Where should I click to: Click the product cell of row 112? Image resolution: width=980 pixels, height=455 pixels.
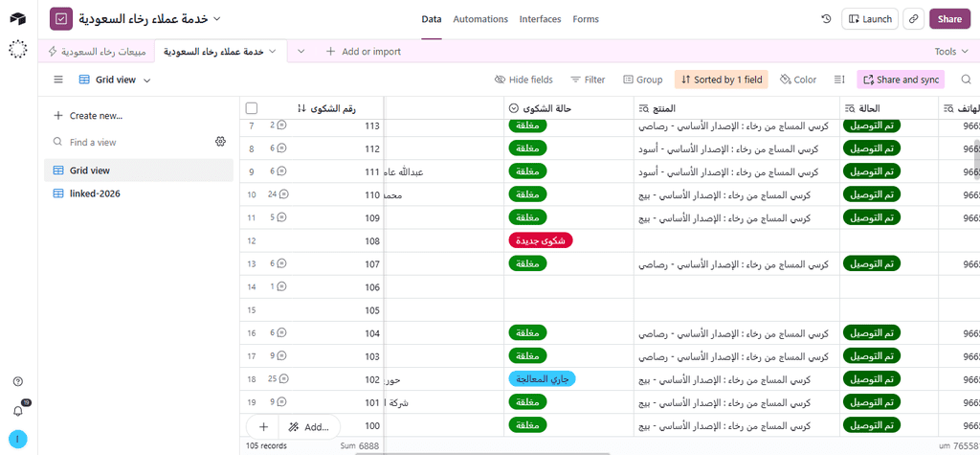[x=736, y=148]
